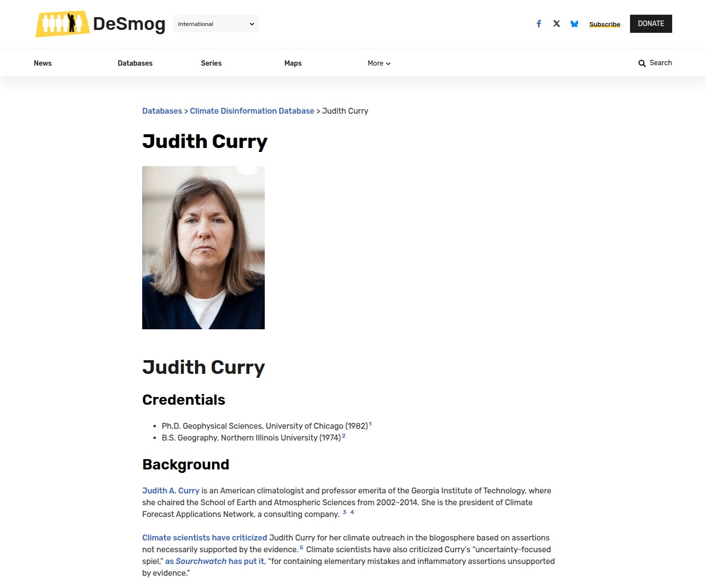Click footnote 3 after consulting company
Screen dimensions: 706x588
344,512
